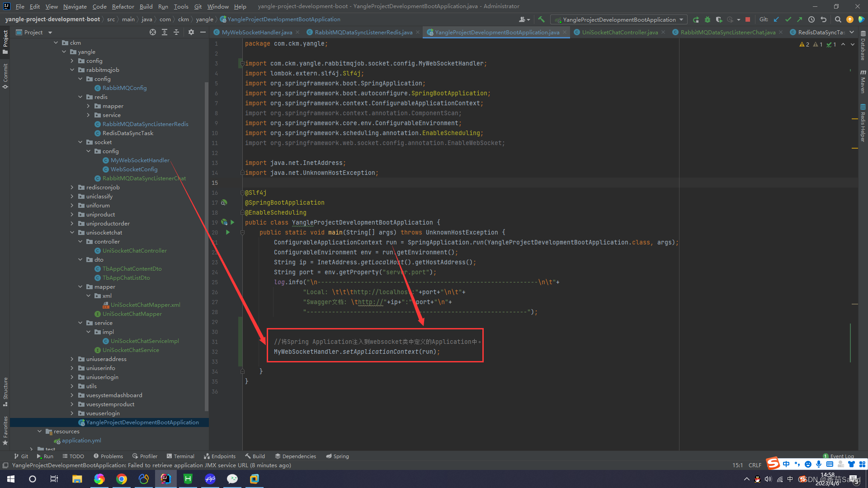
Task: Open the user account icon dropdown
Action: tap(524, 19)
